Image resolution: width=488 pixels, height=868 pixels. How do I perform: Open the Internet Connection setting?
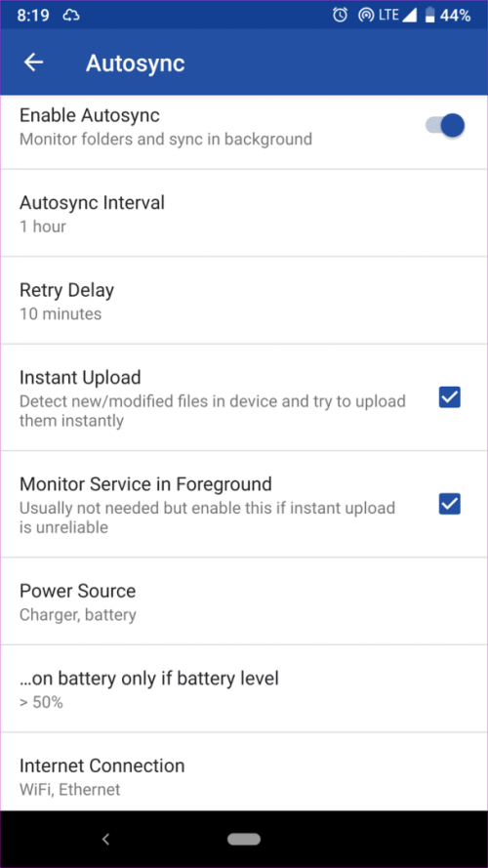pos(244,772)
